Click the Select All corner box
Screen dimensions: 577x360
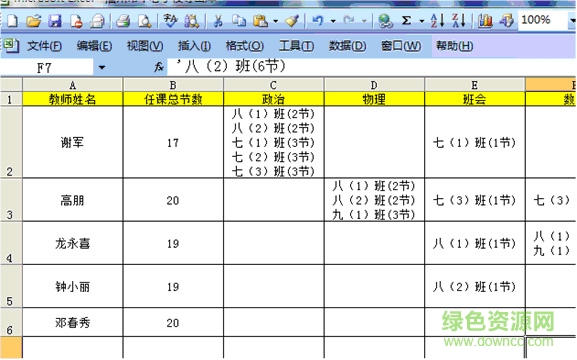[11, 85]
